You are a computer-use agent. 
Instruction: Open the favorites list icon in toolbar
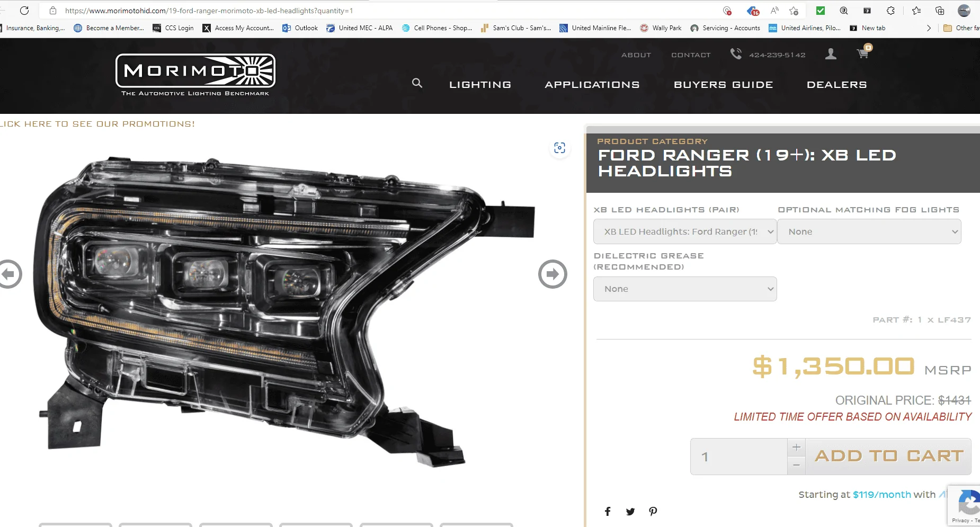[916, 11]
